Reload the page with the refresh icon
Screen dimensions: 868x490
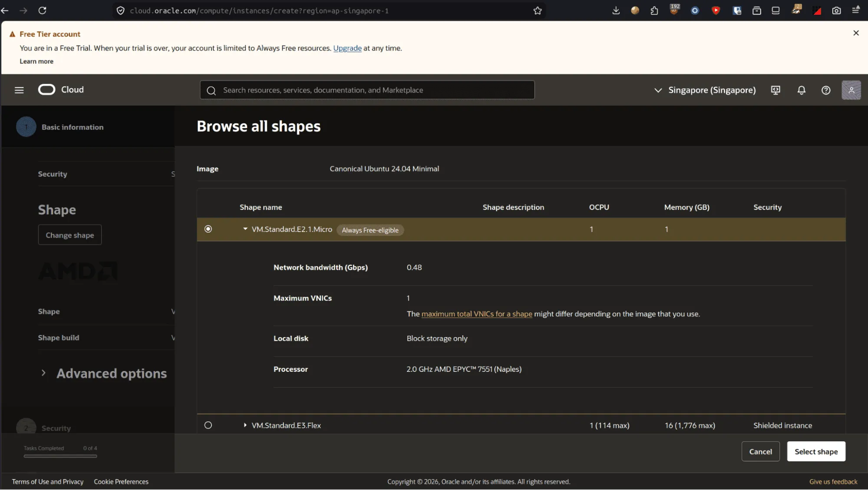(x=42, y=10)
